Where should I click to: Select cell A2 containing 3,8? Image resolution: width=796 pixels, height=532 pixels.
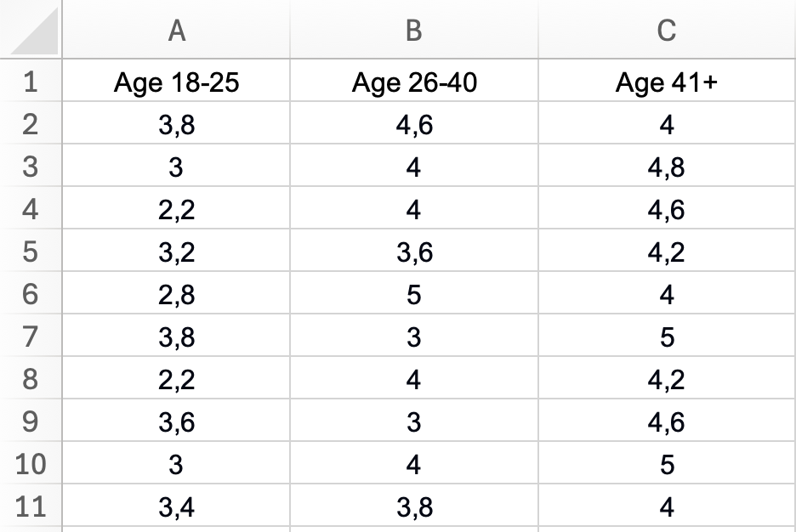click(176, 125)
